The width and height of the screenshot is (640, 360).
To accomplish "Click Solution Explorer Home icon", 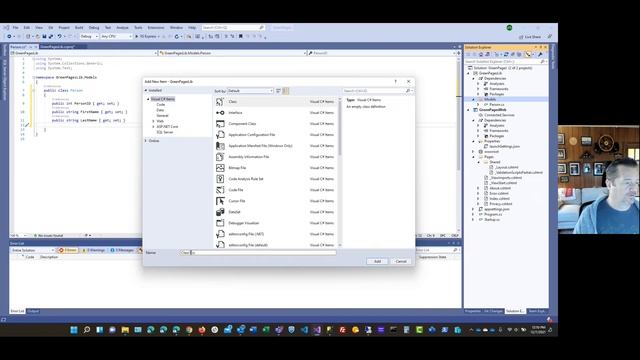I will click(481, 54).
